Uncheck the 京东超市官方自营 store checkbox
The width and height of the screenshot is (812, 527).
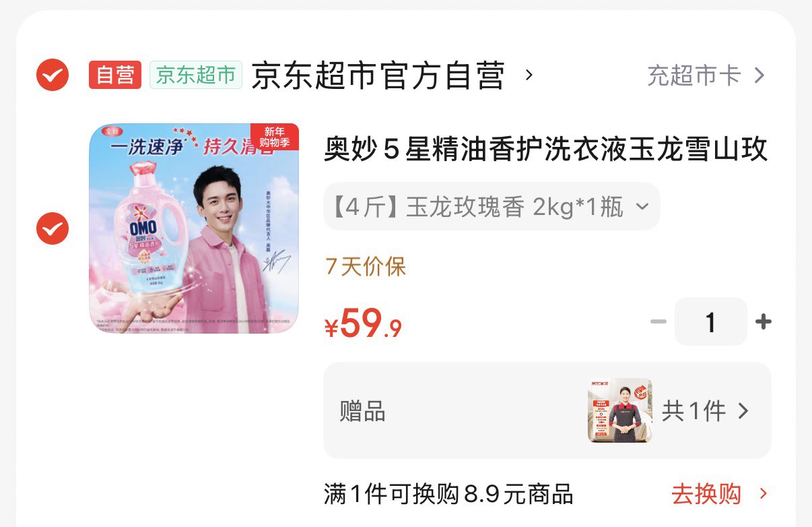click(x=52, y=75)
